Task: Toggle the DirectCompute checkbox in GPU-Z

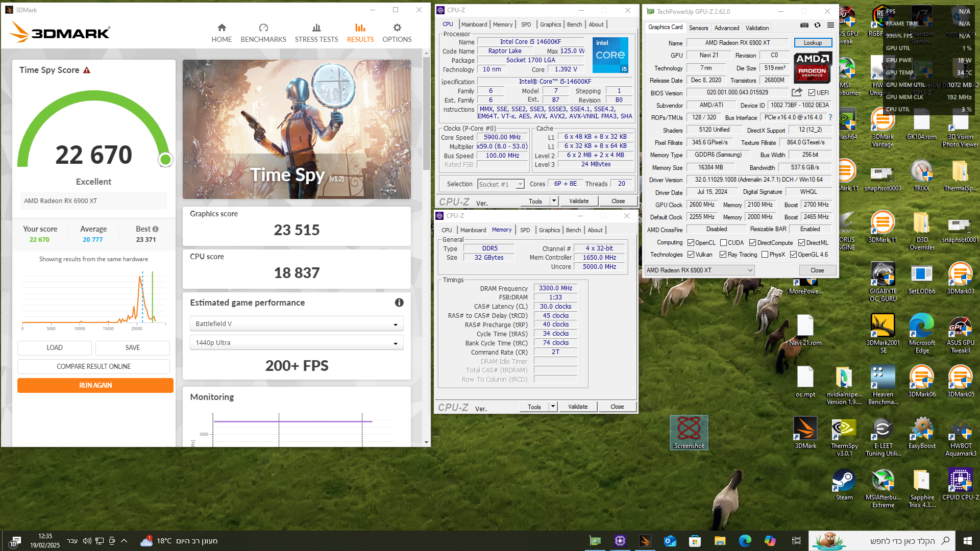Action: pyautogui.click(x=752, y=243)
